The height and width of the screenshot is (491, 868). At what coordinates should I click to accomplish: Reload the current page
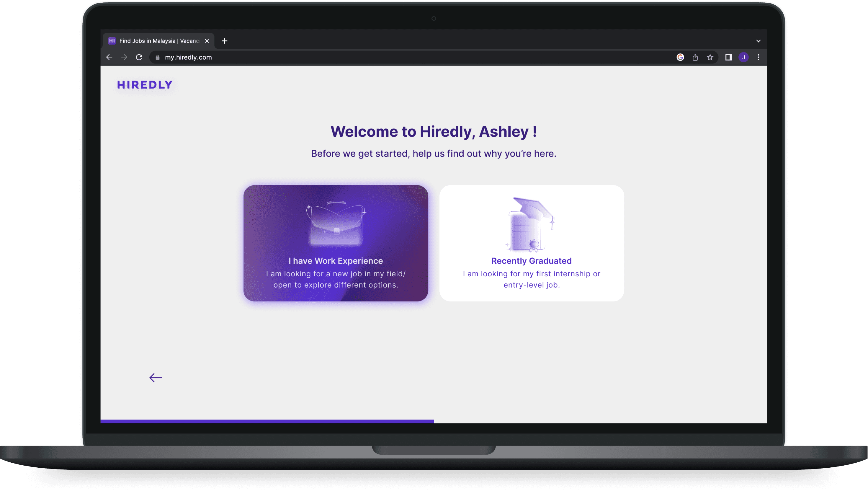(139, 57)
